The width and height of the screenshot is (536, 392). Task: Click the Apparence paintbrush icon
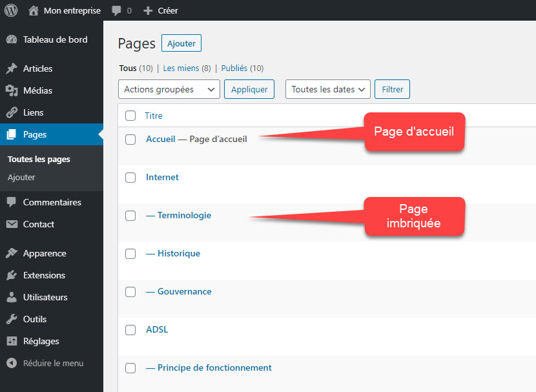click(x=12, y=253)
